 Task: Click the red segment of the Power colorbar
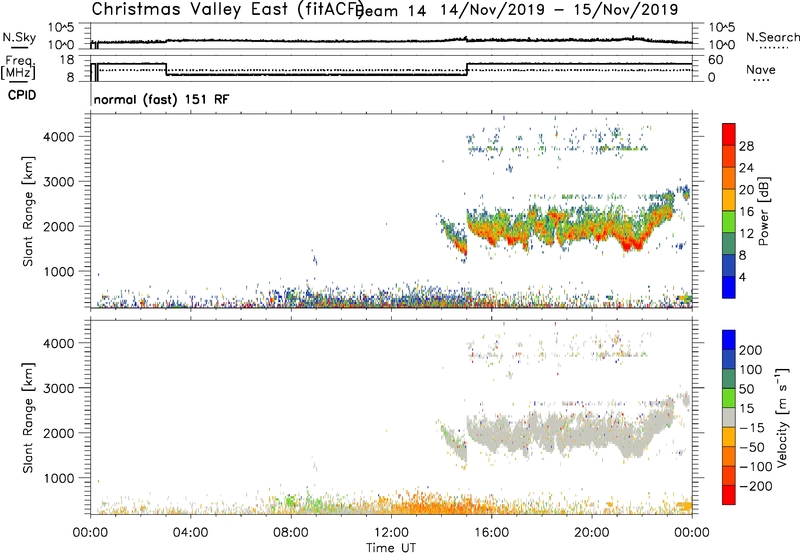tap(729, 134)
